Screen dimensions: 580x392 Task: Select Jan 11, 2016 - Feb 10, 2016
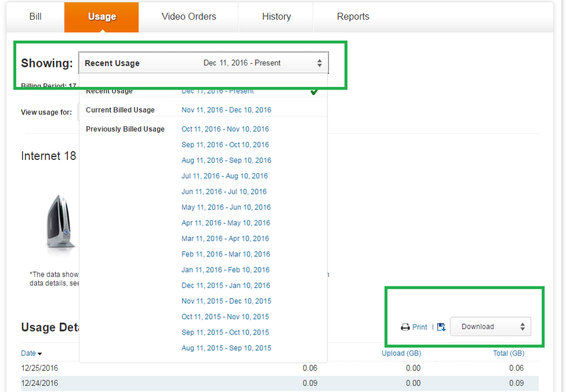coord(225,270)
